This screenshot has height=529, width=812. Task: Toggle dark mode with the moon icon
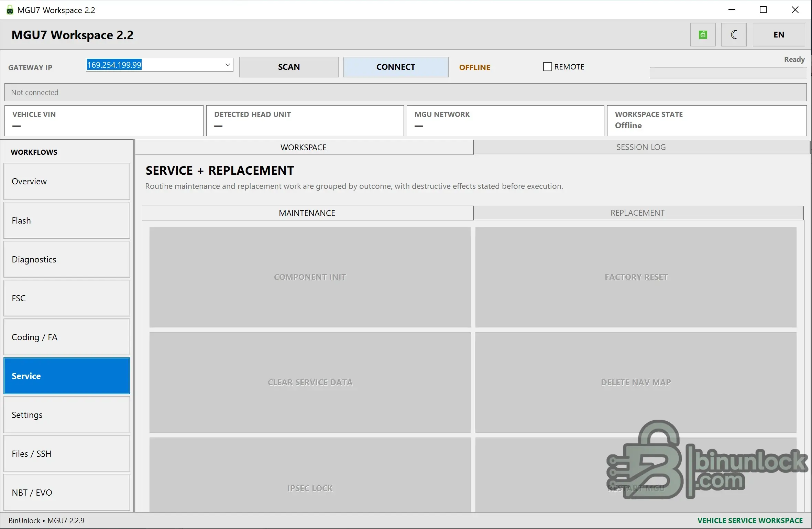tap(734, 35)
